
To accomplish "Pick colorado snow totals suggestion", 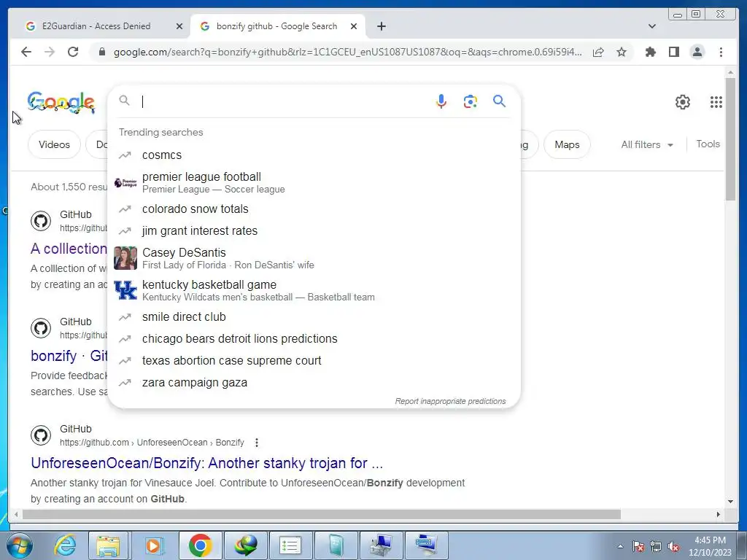I will pyautogui.click(x=314, y=209).
